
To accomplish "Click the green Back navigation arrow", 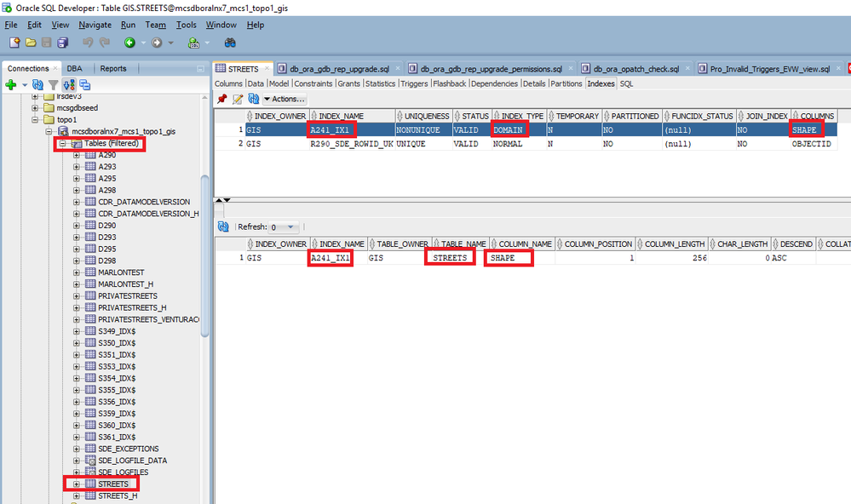I will [x=129, y=43].
